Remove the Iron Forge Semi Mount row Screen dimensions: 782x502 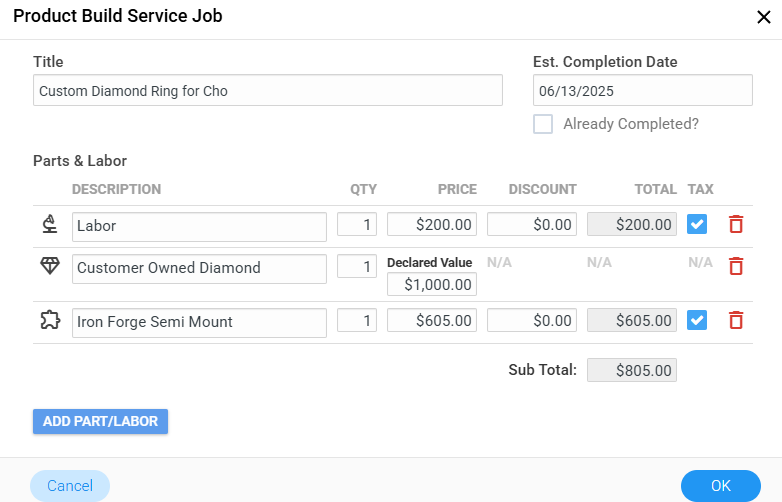pyautogui.click(x=736, y=321)
